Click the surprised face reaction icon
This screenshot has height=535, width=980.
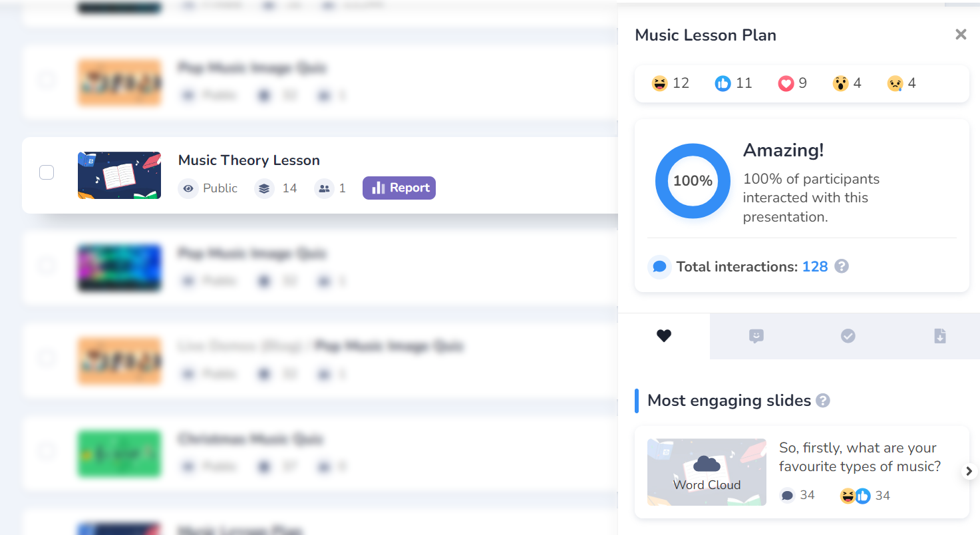pos(840,83)
